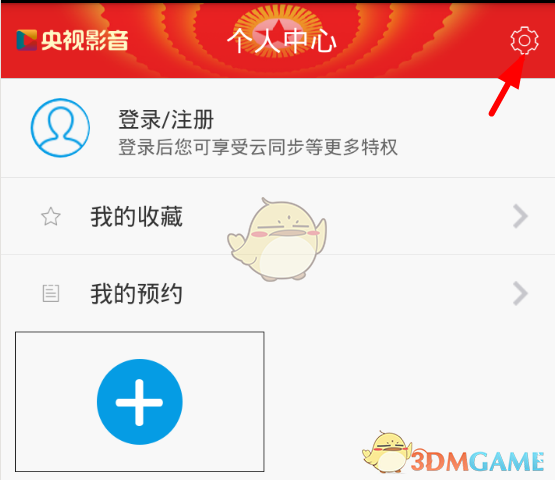Open the 我的预约 menu entry
The width and height of the screenshot is (555, 480).
click(x=278, y=293)
